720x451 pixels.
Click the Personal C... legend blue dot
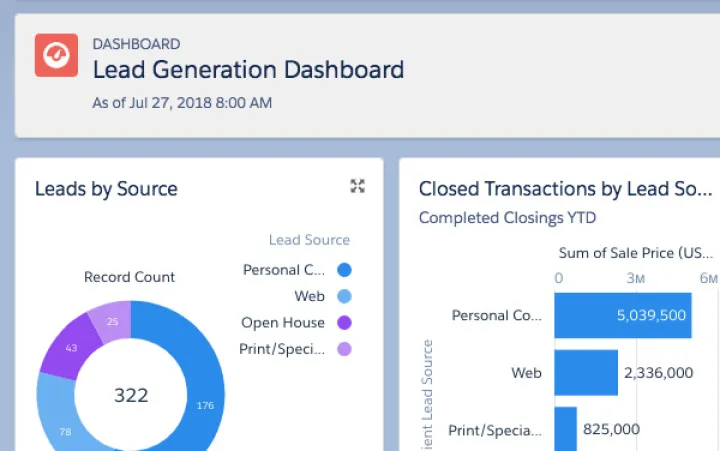point(344,270)
